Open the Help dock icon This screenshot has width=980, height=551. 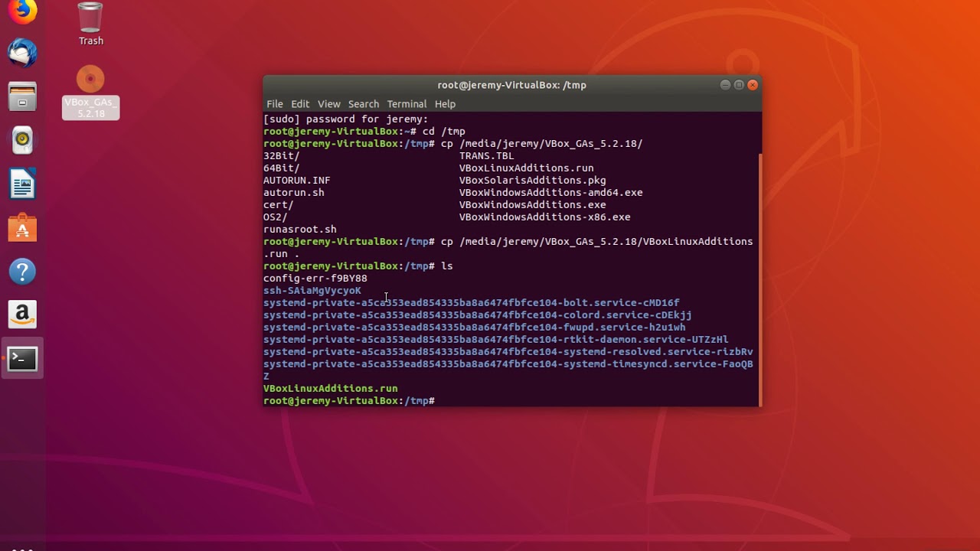point(22,271)
